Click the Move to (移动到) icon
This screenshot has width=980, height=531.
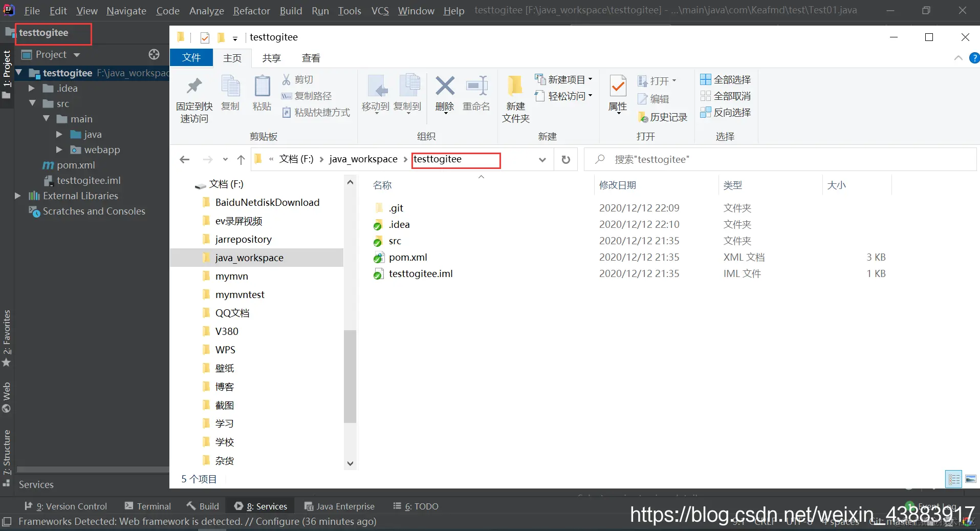pos(377,86)
